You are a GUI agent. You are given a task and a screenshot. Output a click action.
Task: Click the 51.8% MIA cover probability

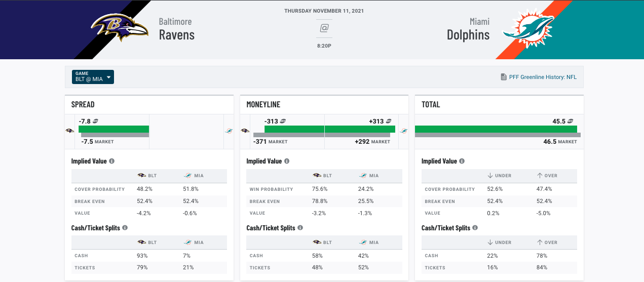(191, 189)
